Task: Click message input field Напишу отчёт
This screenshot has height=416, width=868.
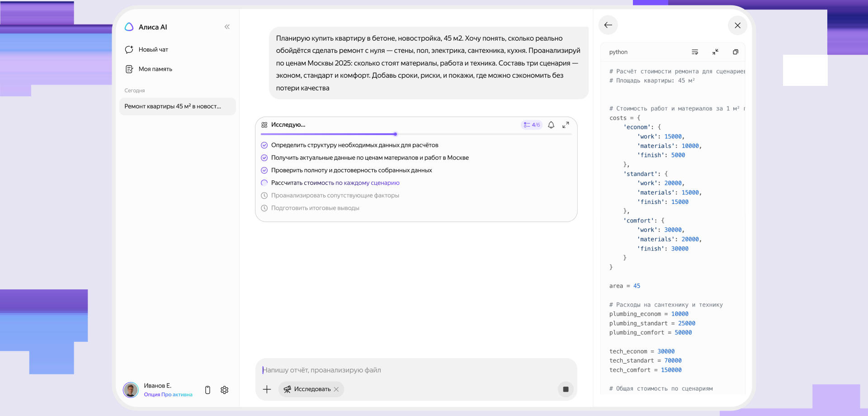Action: [407, 370]
